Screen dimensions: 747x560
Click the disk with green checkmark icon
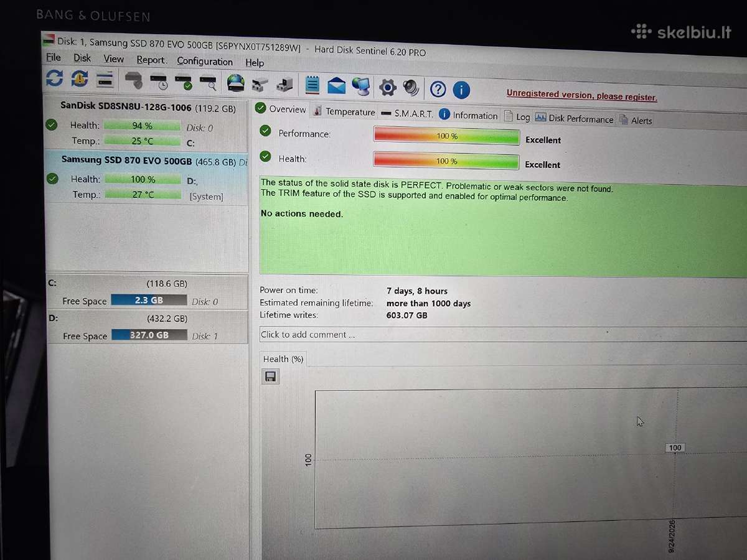[x=184, y=82]
